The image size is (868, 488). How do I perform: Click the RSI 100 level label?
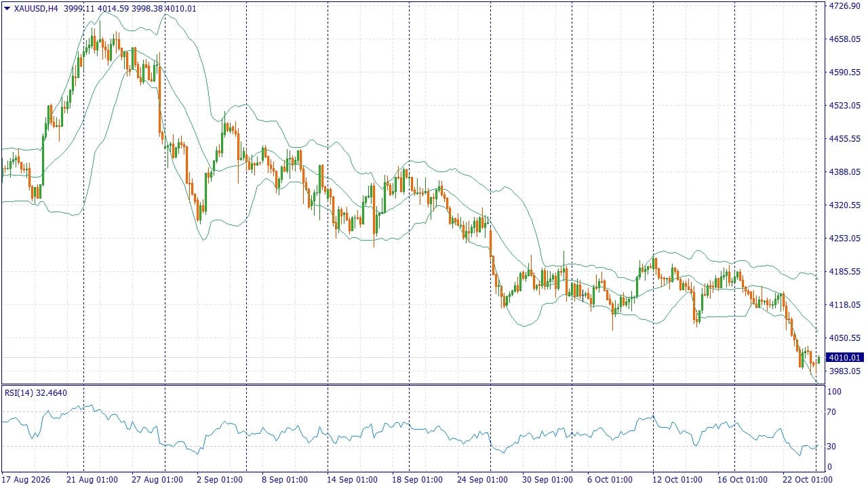click(834, 392)
